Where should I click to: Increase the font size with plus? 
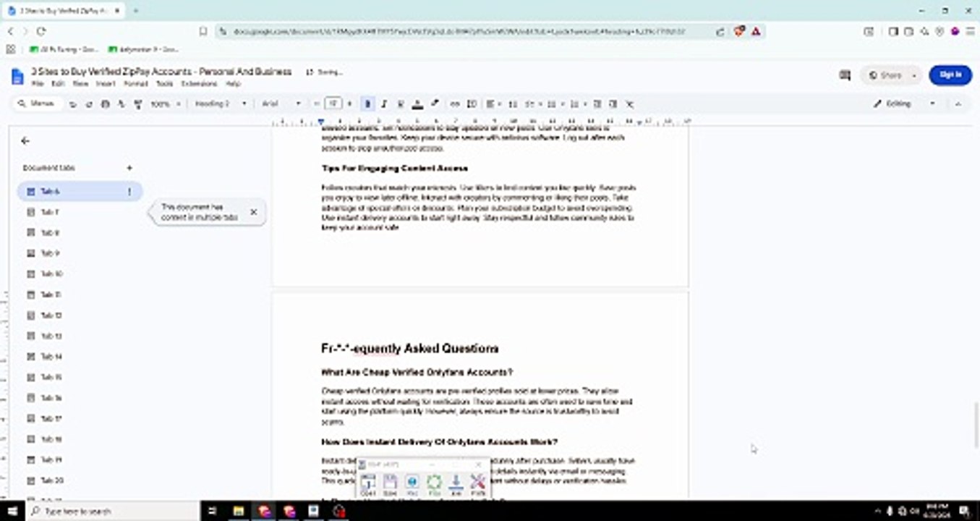pyautogui.click(x=350, y=104)
